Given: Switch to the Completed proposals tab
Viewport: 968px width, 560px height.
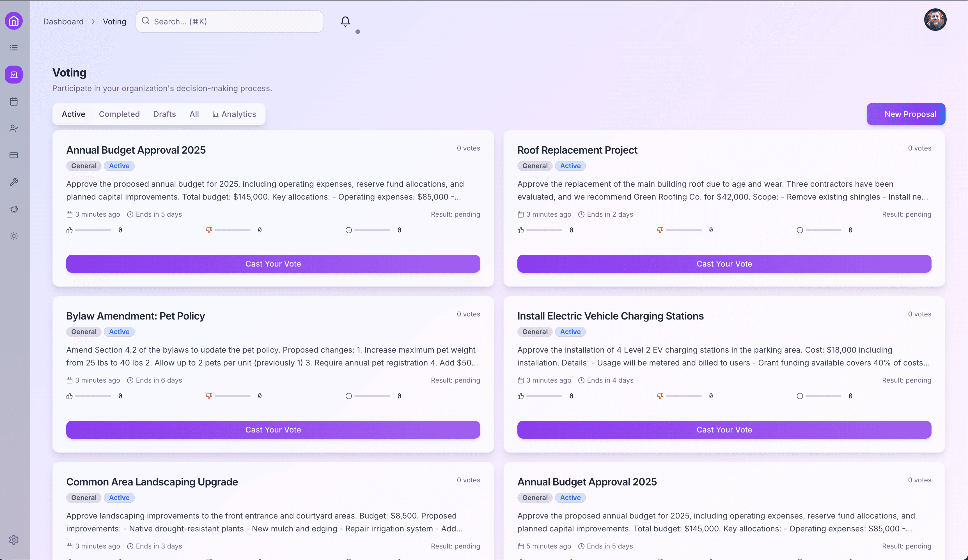Looking at the screenshot, I should point(120,114).
